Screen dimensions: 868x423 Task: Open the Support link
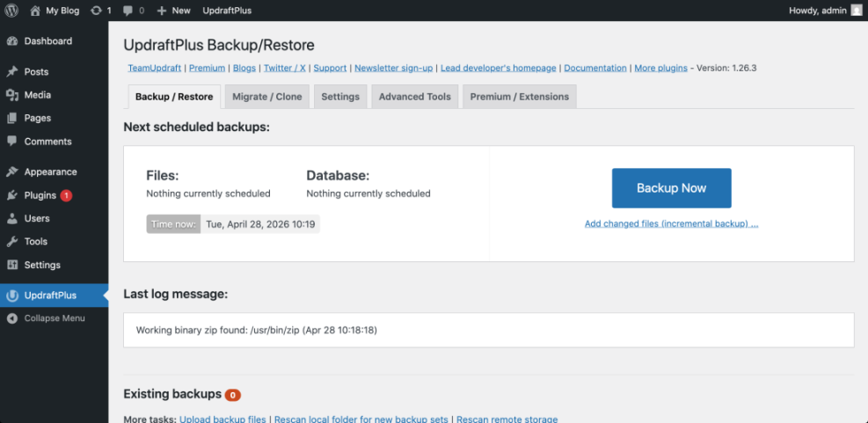(x=330, y=68)
